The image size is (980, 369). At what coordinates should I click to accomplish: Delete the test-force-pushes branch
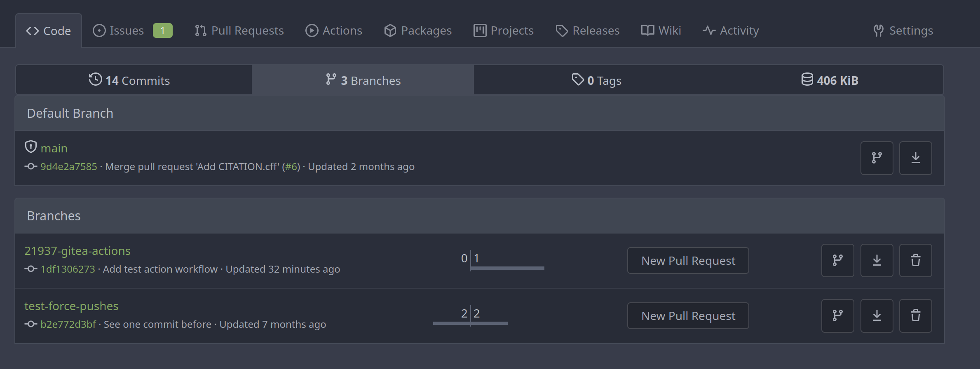point(915,316)
